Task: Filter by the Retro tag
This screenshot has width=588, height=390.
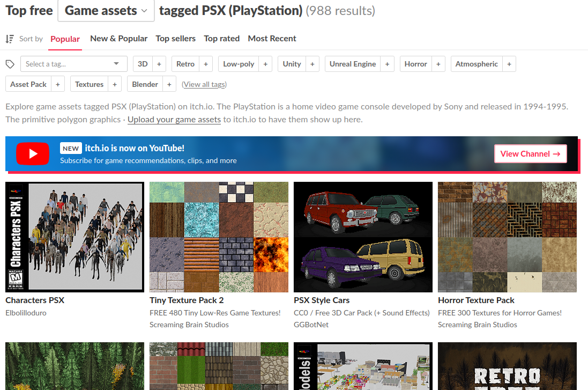Action: tap(185, 64)
